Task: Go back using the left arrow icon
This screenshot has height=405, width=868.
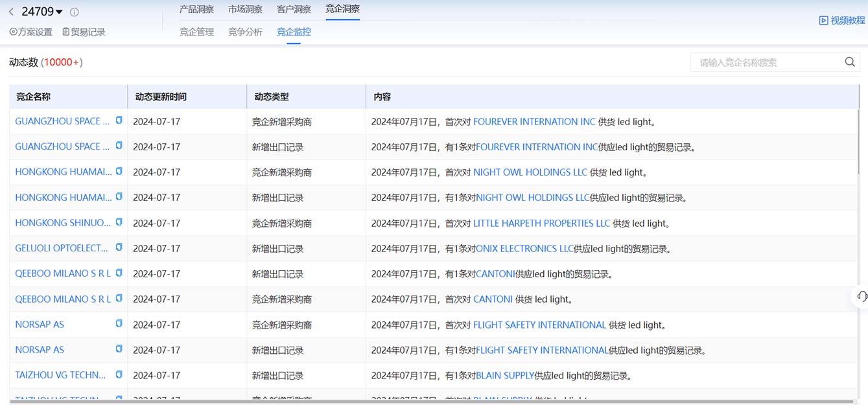Action: click(x=11, y=12)
